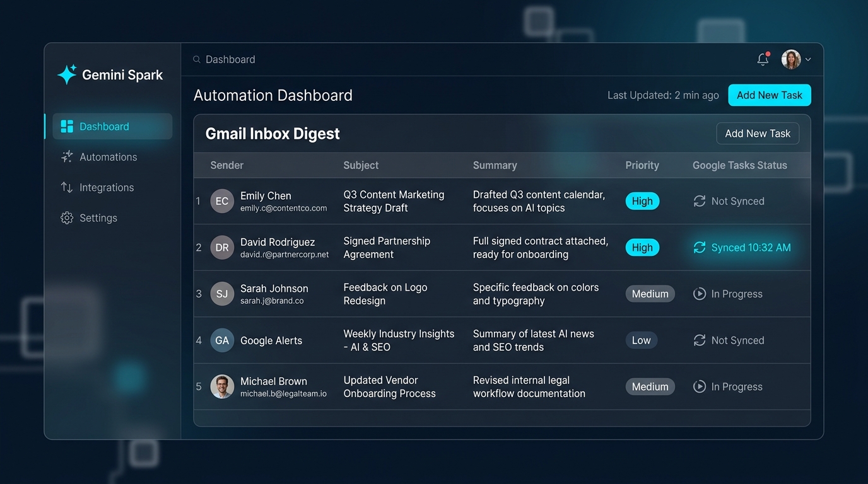This screenshot has width=868, height=484.
Task: Click the EC avatar for Emily Chen
Action: (x=222, y=201)
